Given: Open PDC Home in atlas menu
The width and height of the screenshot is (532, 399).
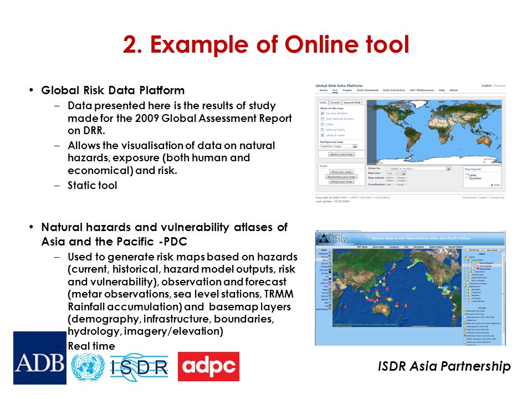Looking at the screenshot, I should pos(362,247).
